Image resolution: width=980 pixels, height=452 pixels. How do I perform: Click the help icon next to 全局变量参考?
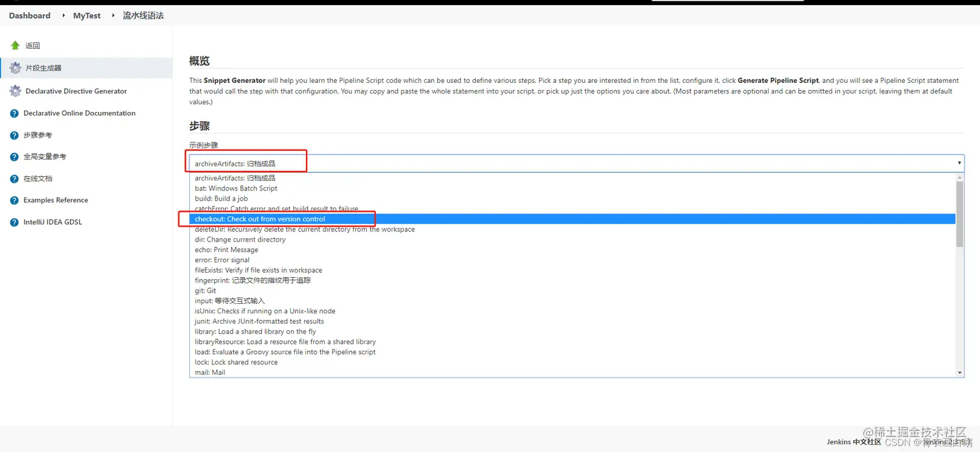pyautogui.click(x=14, y=157)
